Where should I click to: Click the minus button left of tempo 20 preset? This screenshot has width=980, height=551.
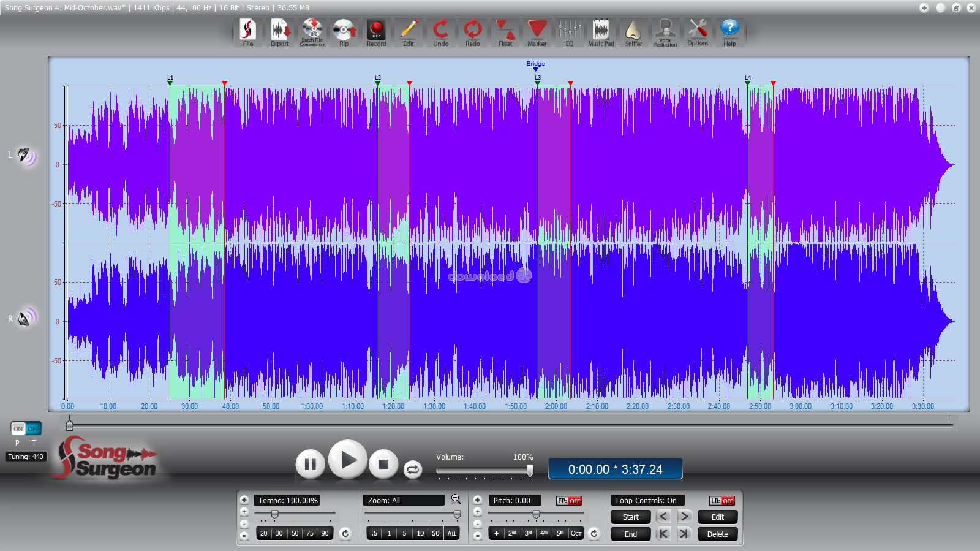point(244,536)
